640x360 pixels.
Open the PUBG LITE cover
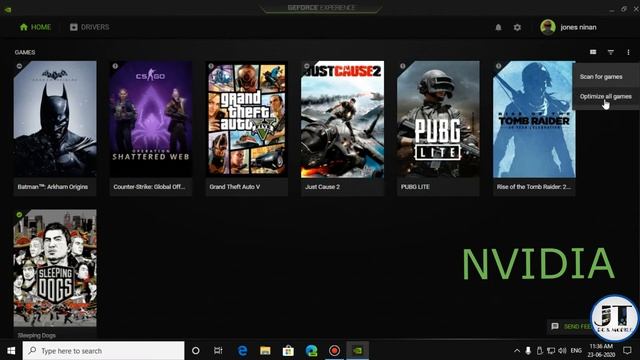(x=438, y=119)
